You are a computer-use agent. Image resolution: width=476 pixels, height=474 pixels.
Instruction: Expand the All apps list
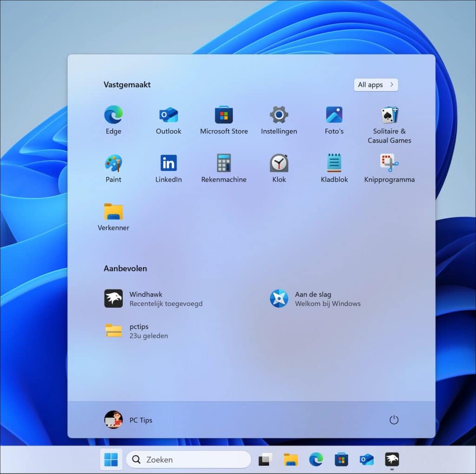376,85
